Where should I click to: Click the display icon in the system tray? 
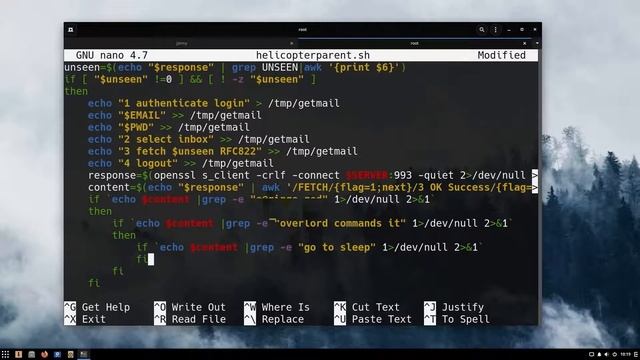(591, 354)
